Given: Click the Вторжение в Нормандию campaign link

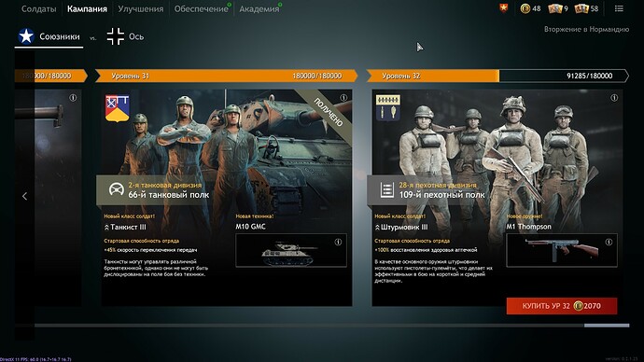Looking at the screenshot, I should (x=586, y=29).
